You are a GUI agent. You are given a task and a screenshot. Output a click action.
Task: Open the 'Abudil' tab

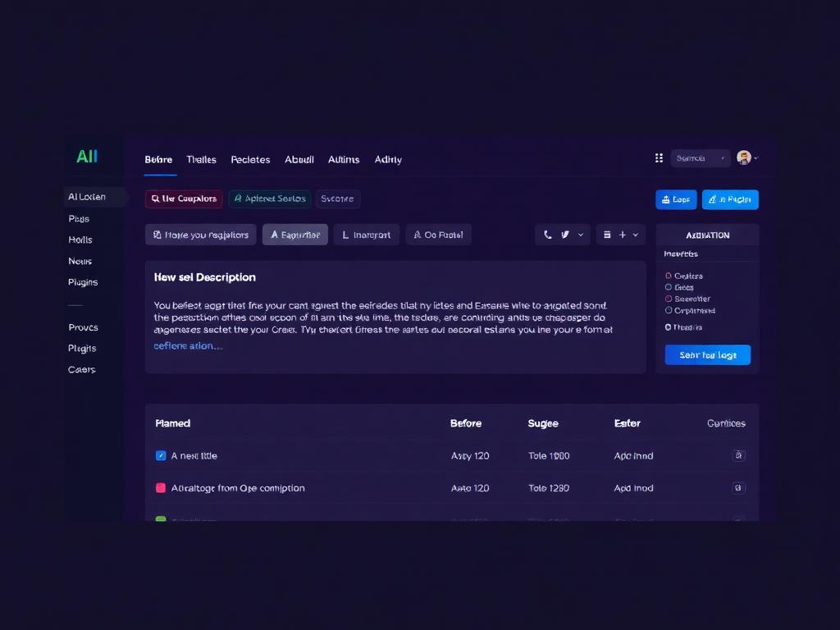tap(299, 159)
